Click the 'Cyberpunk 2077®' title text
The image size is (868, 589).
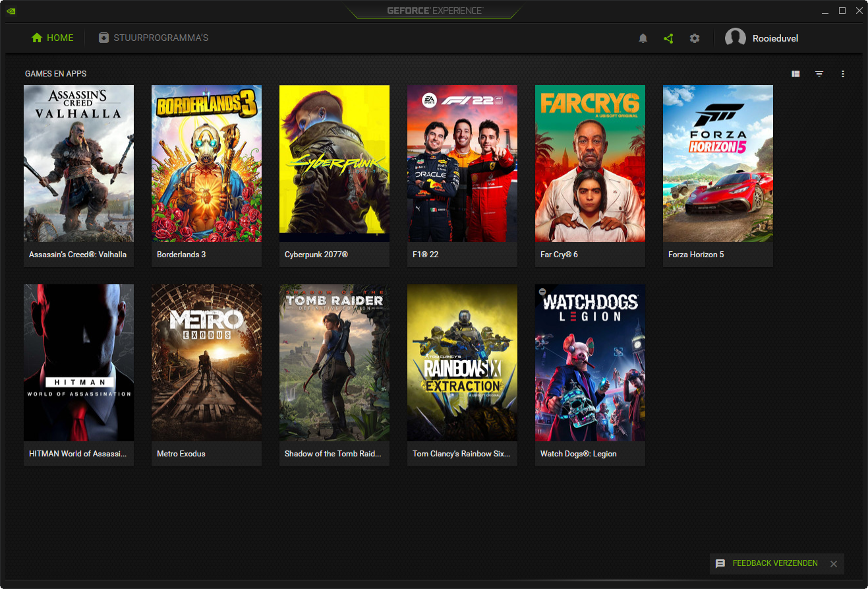316,255
